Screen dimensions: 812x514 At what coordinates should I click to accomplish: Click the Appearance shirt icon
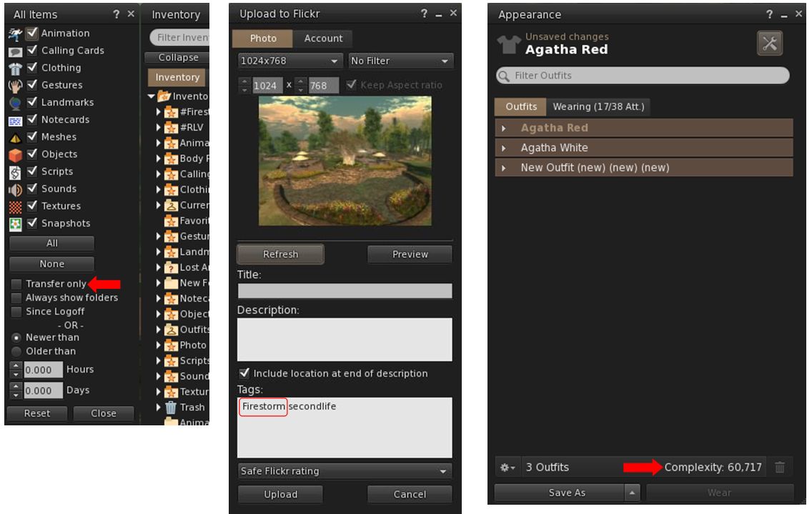coord(508,44)
